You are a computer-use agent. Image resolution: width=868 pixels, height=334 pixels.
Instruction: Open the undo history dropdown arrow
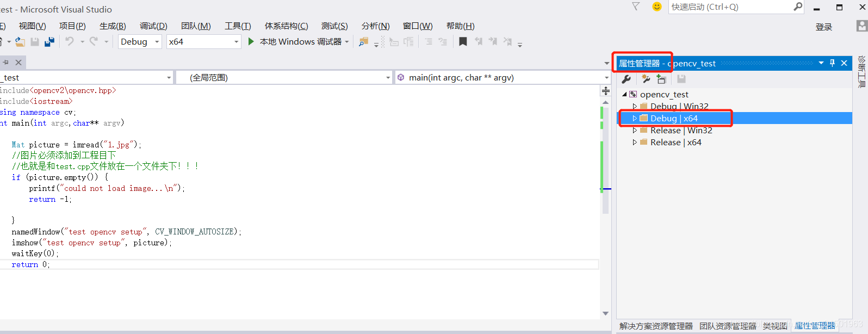82,42
